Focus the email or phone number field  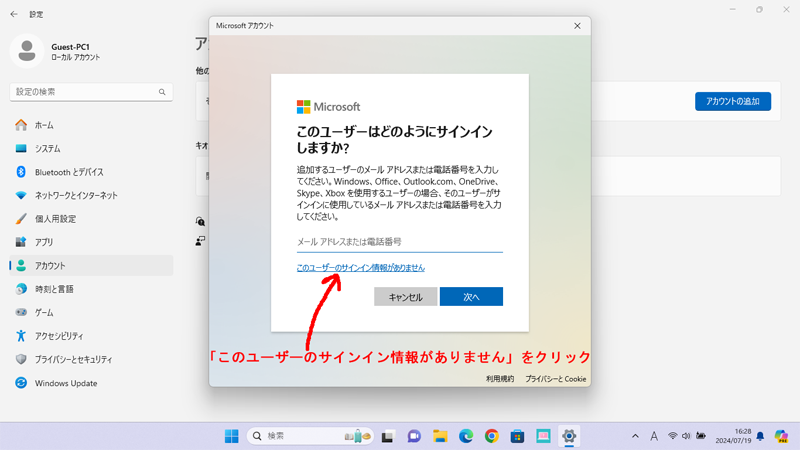click(x=399, y=242)
